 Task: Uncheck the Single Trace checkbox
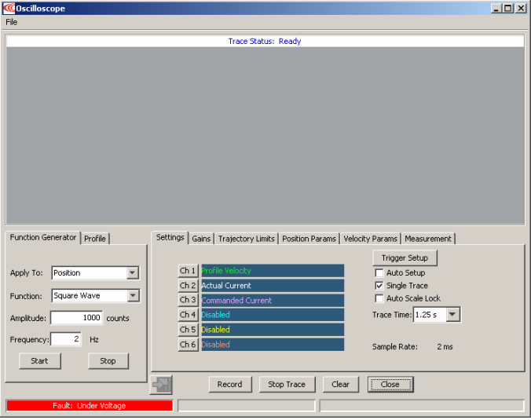pyautogui.click(x=379, y=286)
